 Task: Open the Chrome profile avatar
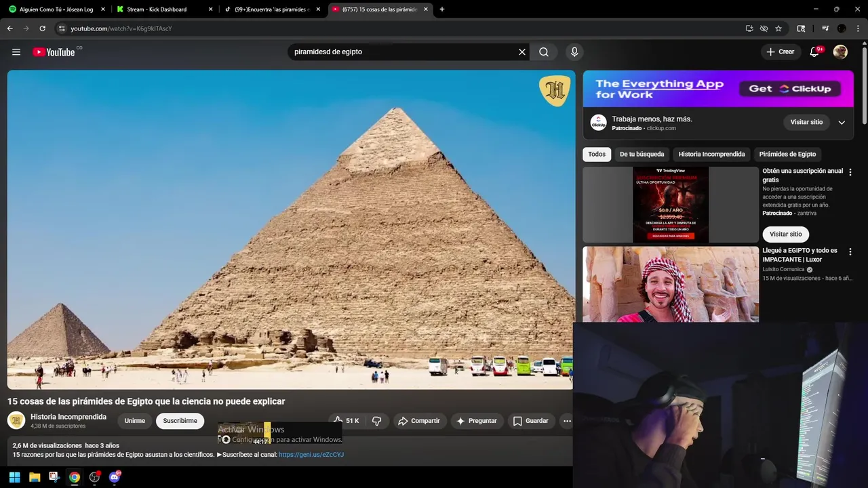(842, 28)
